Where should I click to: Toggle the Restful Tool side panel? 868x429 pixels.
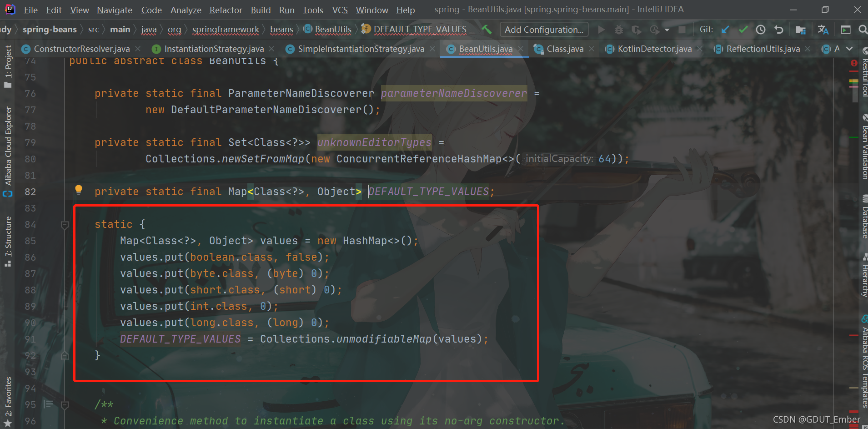coord(864,72)
